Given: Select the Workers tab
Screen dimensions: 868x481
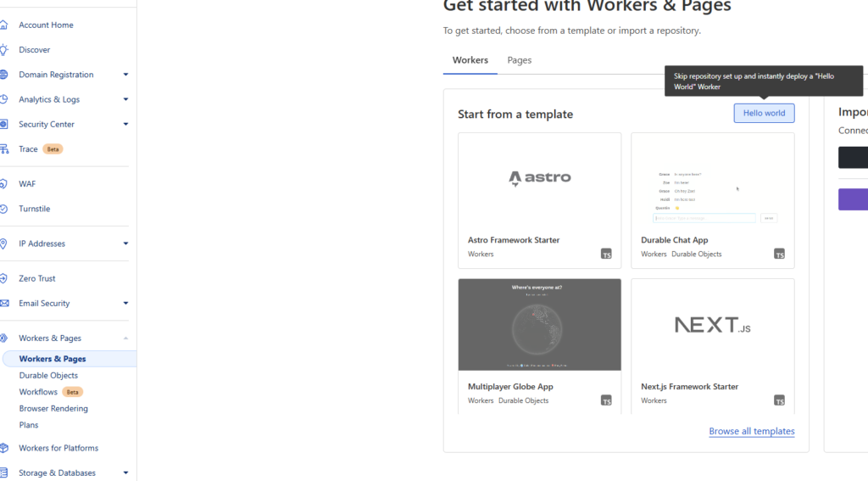Looking at the screenshot, I should click(x=470, y=60).
